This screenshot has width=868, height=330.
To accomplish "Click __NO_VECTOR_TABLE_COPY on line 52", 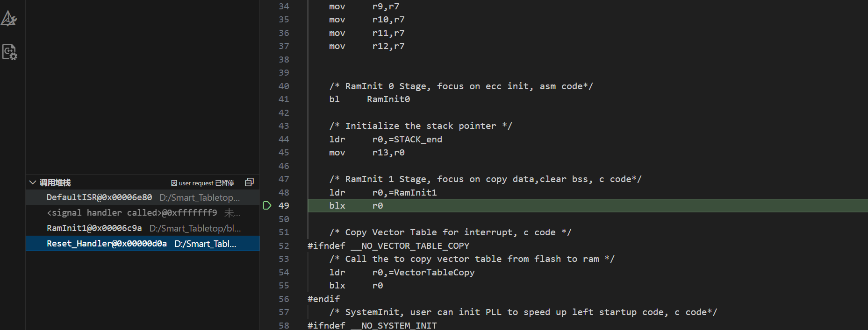I will 415,246.
